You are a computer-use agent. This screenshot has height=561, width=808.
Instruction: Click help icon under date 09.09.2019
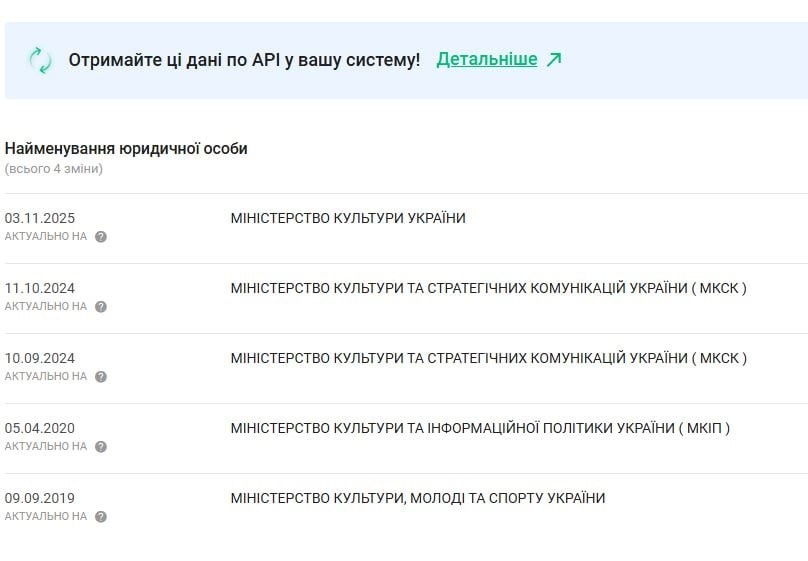100,517
